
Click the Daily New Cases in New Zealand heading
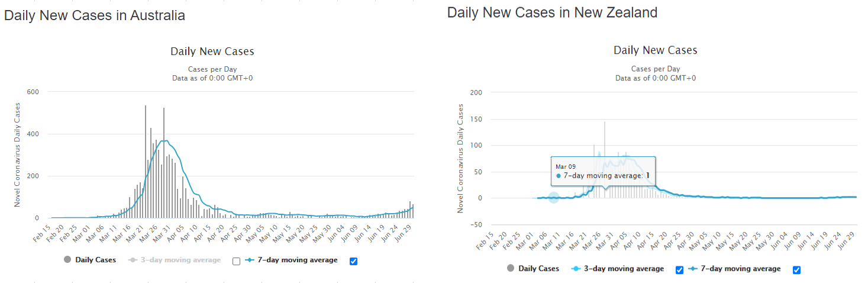pyautogui.click(x=552, y=12)
